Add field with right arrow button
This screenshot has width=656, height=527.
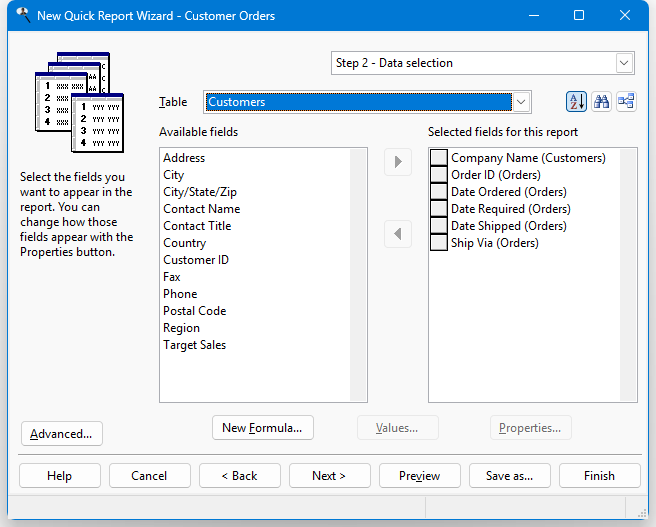398,162
